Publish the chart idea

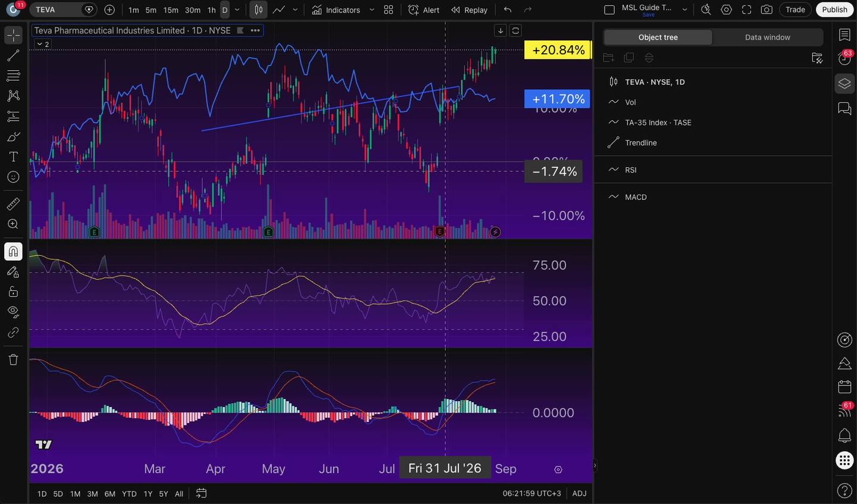pos(834,10)
